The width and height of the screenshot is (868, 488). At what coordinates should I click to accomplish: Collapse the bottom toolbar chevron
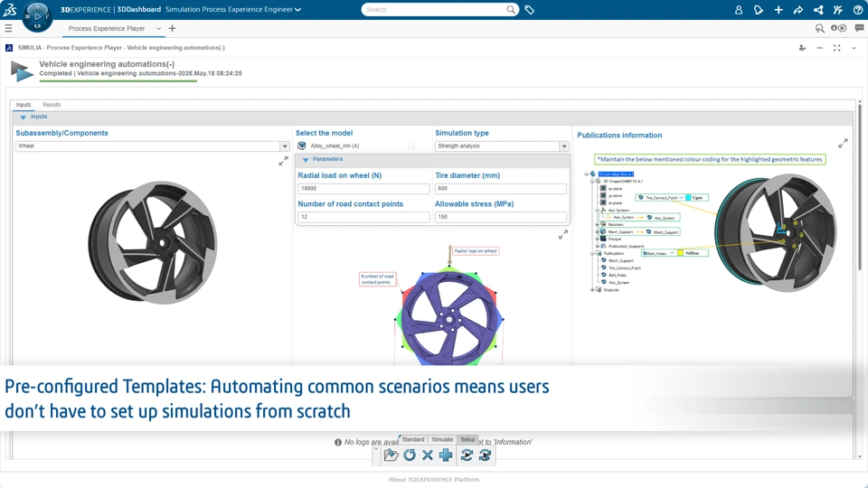(376, 449)
